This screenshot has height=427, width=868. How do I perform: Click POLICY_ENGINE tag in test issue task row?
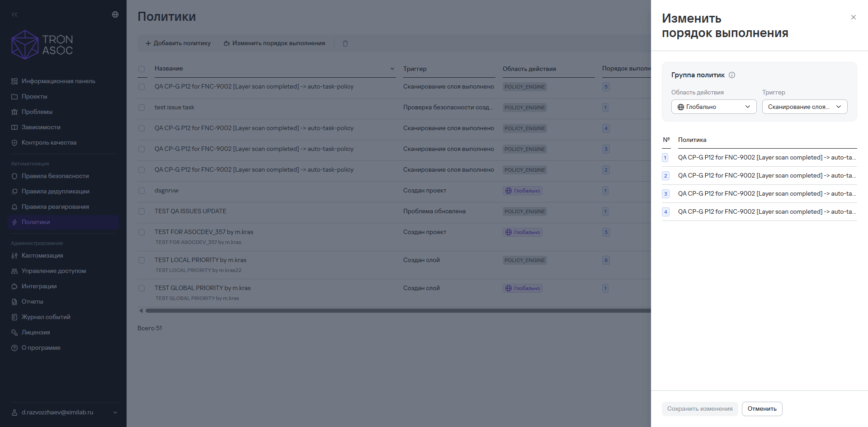[525, 108]
